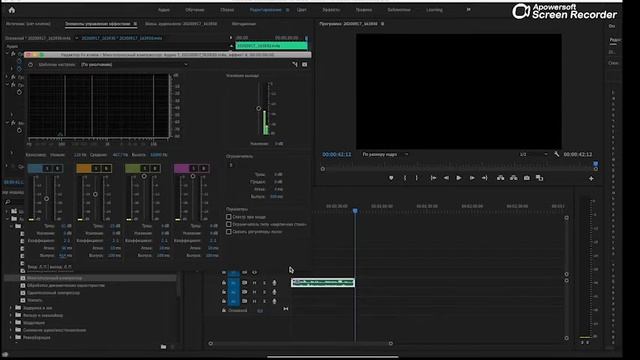
Task: Select the purple band color swatch
Action: click(181, 169)
